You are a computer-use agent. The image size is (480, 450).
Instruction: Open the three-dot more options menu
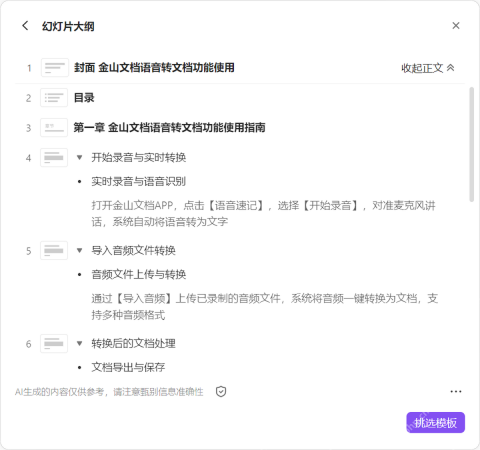coord(456,392)
